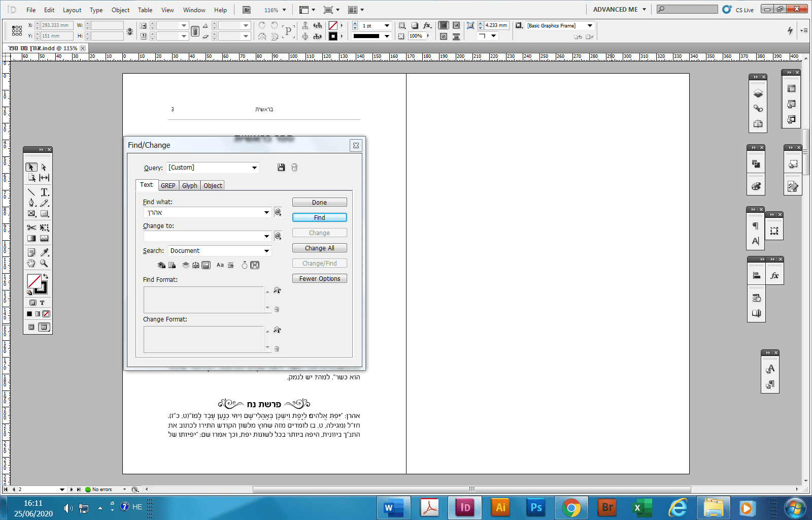Screen dimensions: 812x520
Task: Switch to the Glyph tab
Action: point(190,186)
